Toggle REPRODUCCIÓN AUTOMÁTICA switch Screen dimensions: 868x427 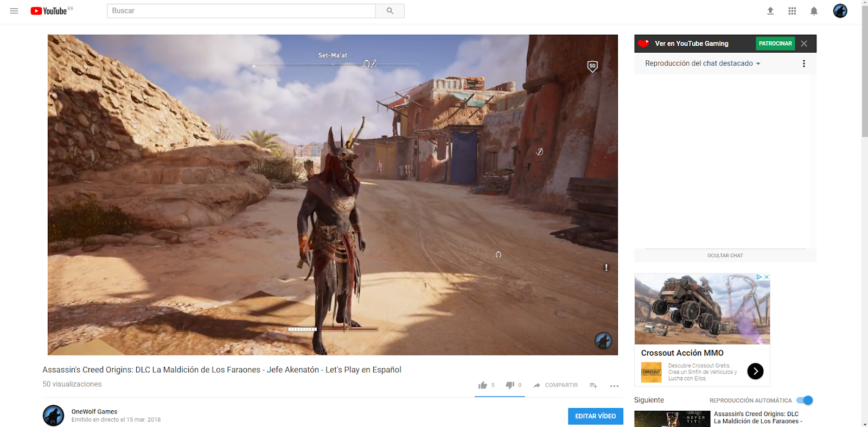[x=805, y=400]
